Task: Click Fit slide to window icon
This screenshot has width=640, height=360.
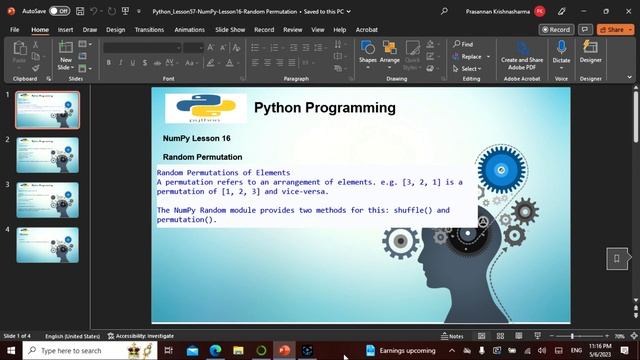Action: point(633,336)
